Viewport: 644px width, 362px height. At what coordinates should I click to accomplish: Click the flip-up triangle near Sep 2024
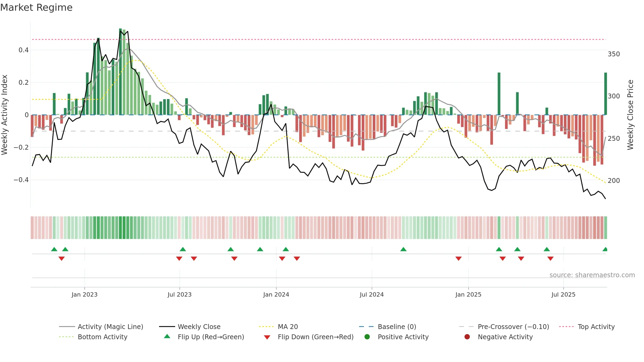[403, 249]
